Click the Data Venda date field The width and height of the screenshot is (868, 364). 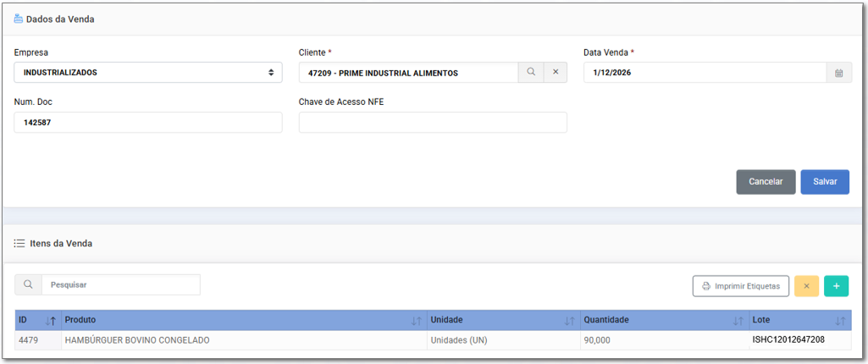coord(705,73)
